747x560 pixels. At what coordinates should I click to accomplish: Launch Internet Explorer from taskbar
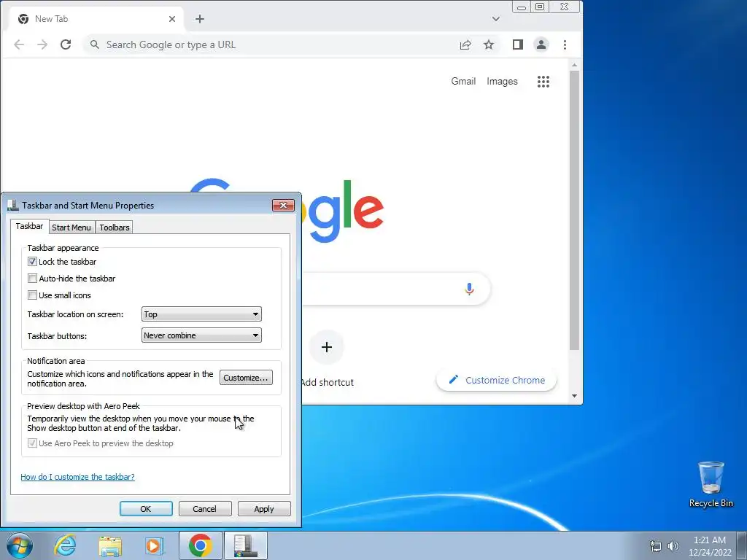(x=65, y=545)
